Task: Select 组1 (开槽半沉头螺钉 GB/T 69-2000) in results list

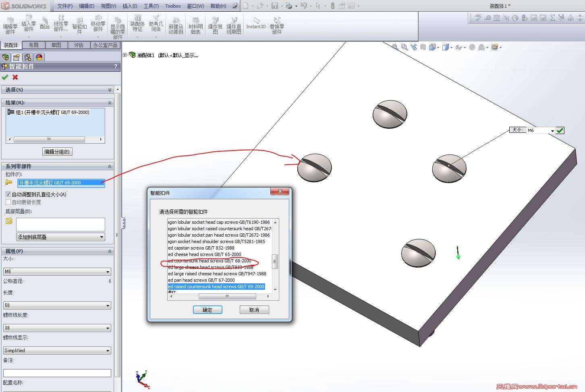Action: 48,112
